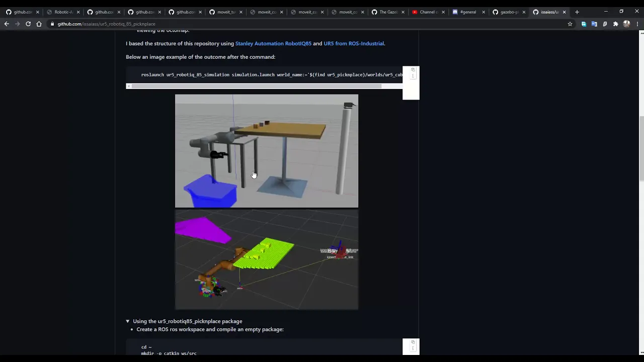Viewport: 644px width, 362px height.
Task: Close the Discord #general tab
Action: (x=484, y=12)
